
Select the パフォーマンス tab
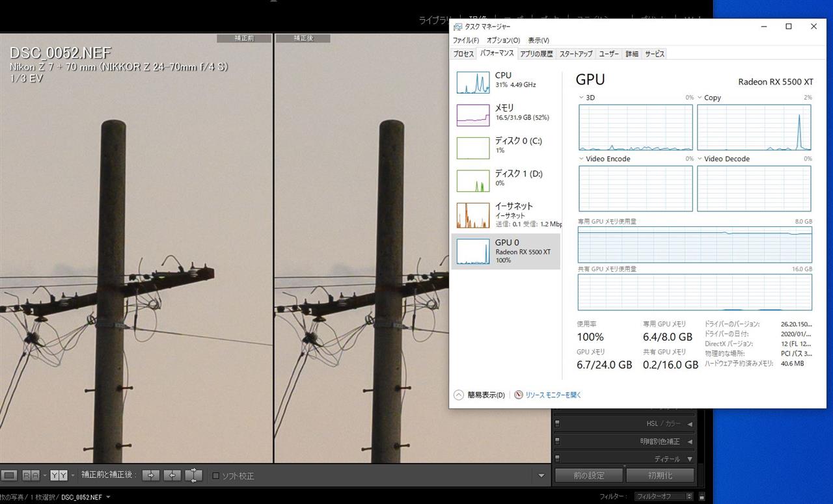[x=497, y=53]
